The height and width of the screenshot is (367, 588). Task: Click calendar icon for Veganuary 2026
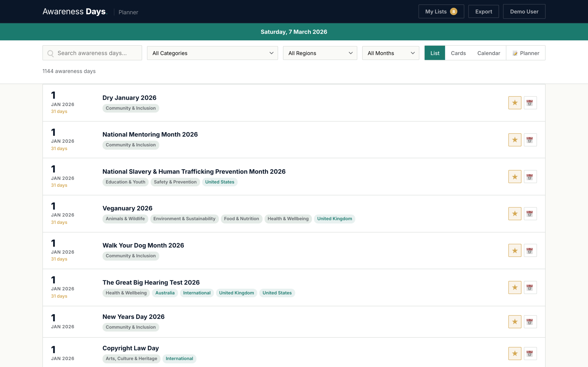pos(530,214)
